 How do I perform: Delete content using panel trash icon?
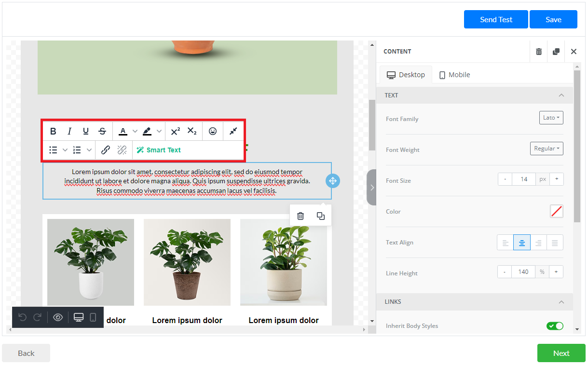click(539, 52)
